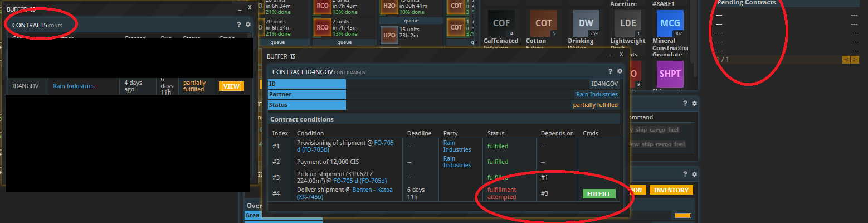Click the MCG Mineral Construction Granulate icon

(670, 23)
